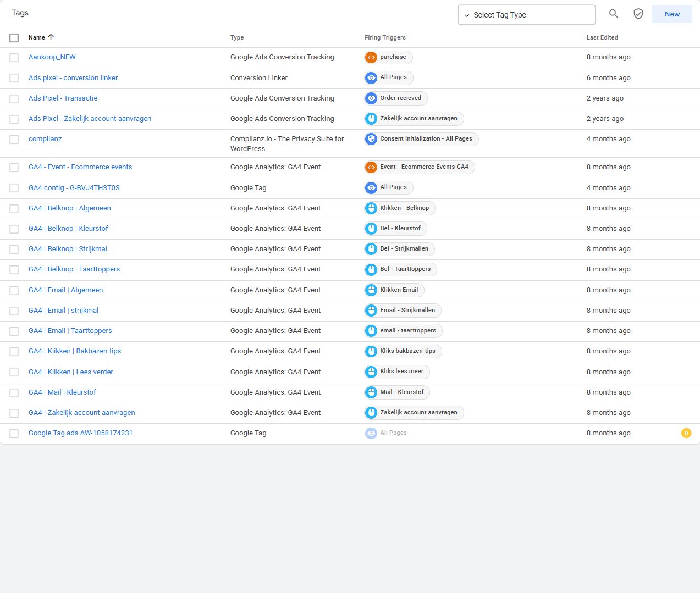Click the Klikken - Belknop trigger chip

399,208
